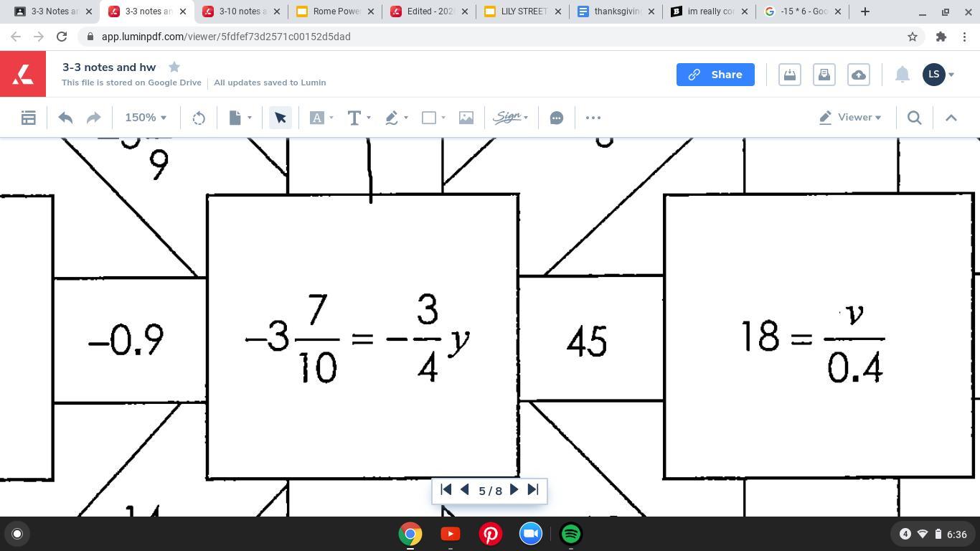Screen dimensions: 980x551
Task: Open Spotify from the shelf
Action: click(571, 534)
